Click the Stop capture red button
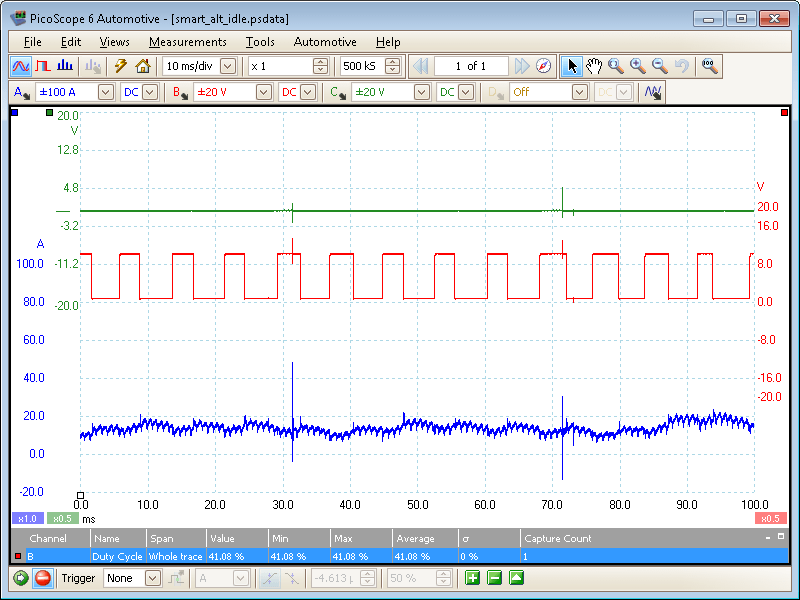 42,578
